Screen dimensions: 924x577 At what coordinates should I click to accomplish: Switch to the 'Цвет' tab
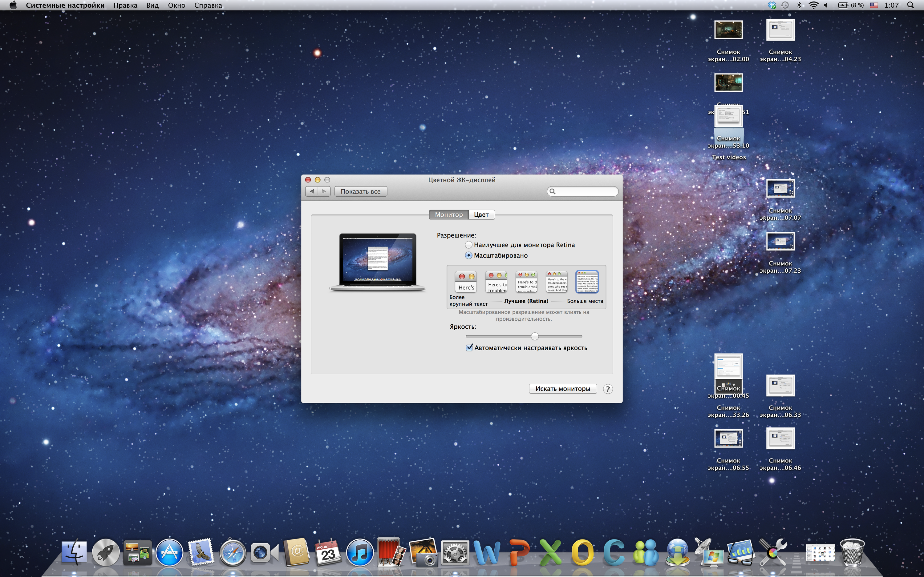(x=481, y=215)
